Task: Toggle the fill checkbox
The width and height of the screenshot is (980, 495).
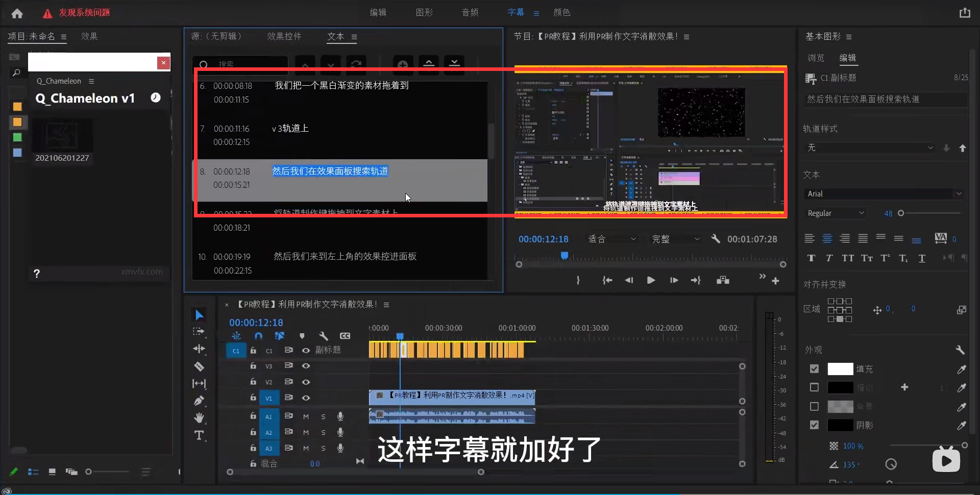Action: click(x=814, y=368)
